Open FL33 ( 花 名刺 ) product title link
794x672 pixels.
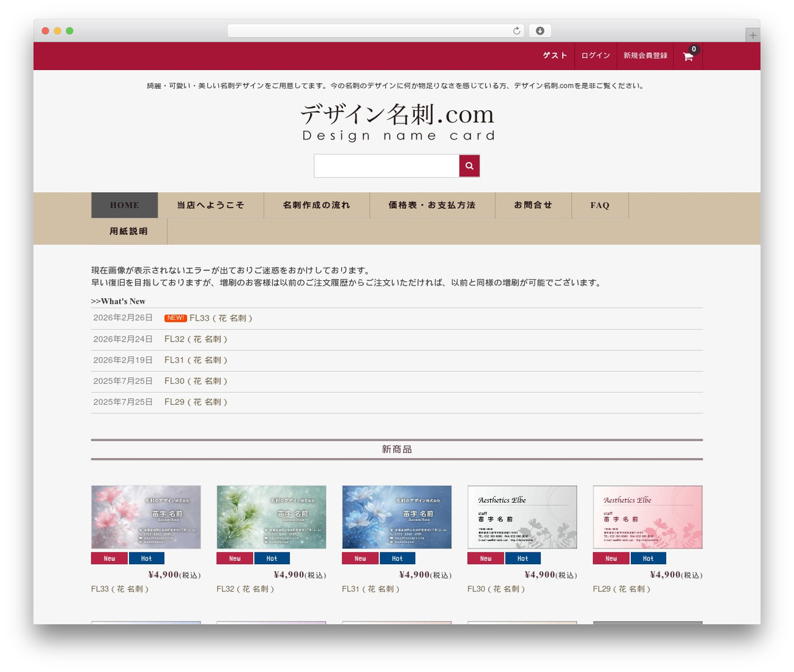tap(120, 589)
